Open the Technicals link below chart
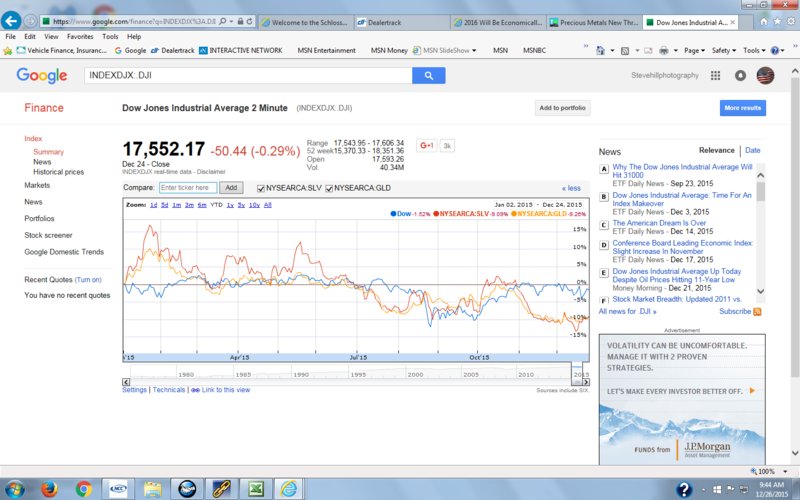The height and width of the screenshot is (500, 800). point(169,390)
